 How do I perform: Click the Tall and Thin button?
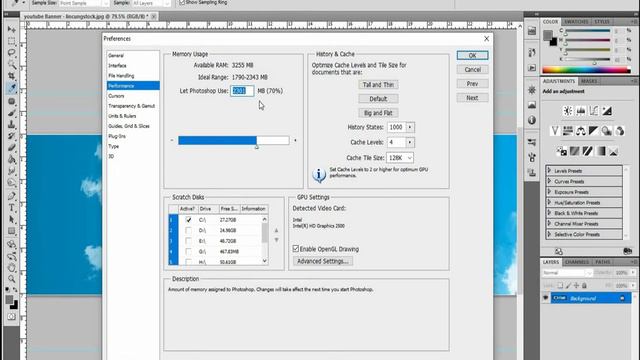click(x=378, y=84)
